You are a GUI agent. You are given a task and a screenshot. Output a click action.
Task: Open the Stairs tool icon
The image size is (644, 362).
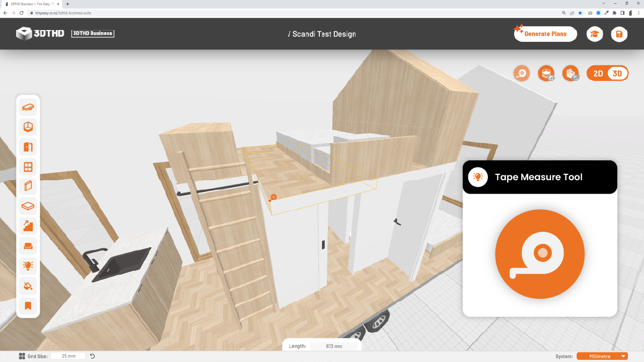[28, 226]
